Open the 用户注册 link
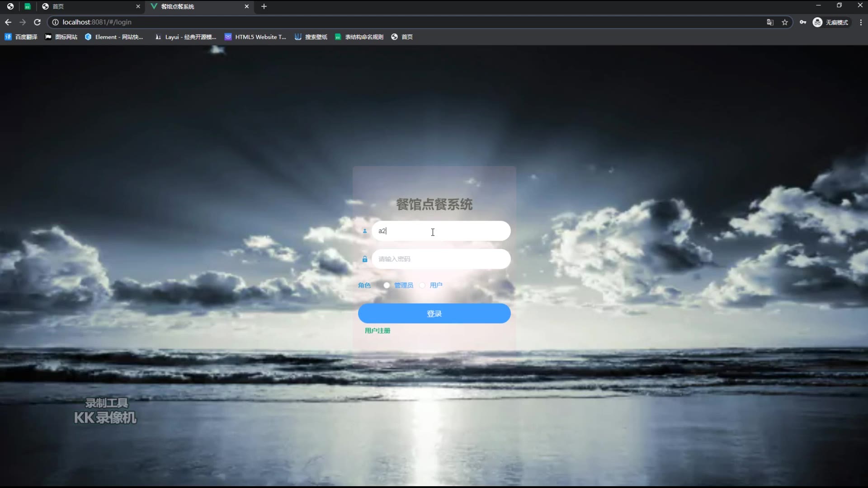 coord(377,331)
